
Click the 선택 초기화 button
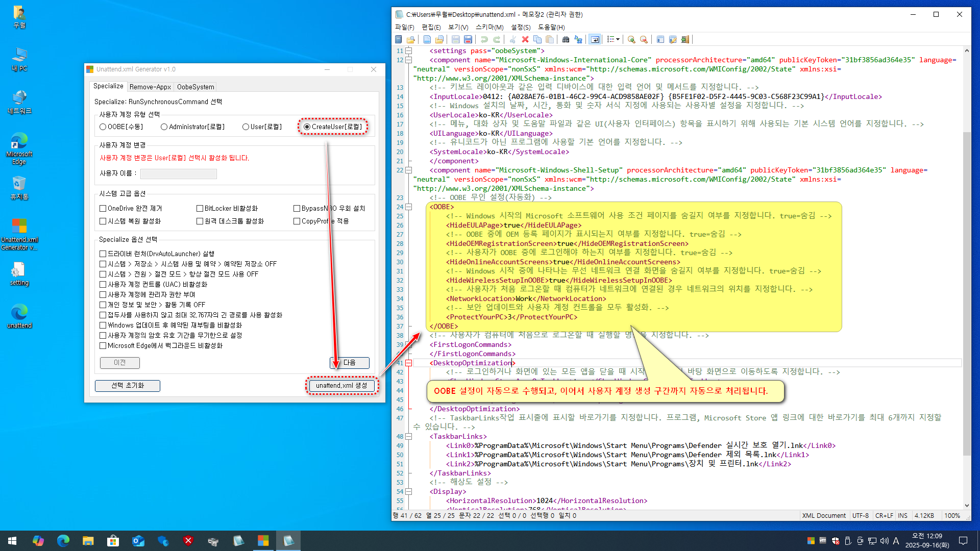pos(128,386)
